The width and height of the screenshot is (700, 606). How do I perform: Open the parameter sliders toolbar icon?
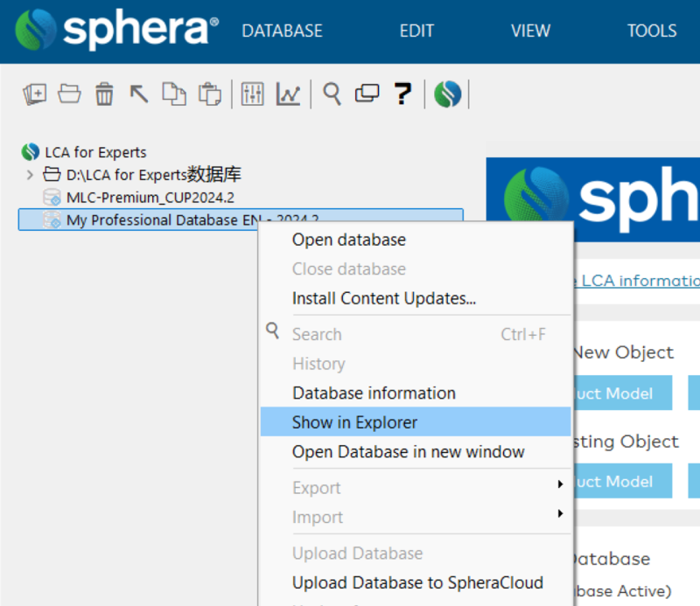[x=252, y=94]
